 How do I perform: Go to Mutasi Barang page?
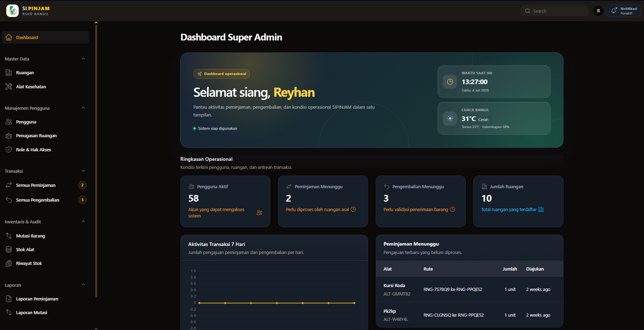tap(45, 236)
